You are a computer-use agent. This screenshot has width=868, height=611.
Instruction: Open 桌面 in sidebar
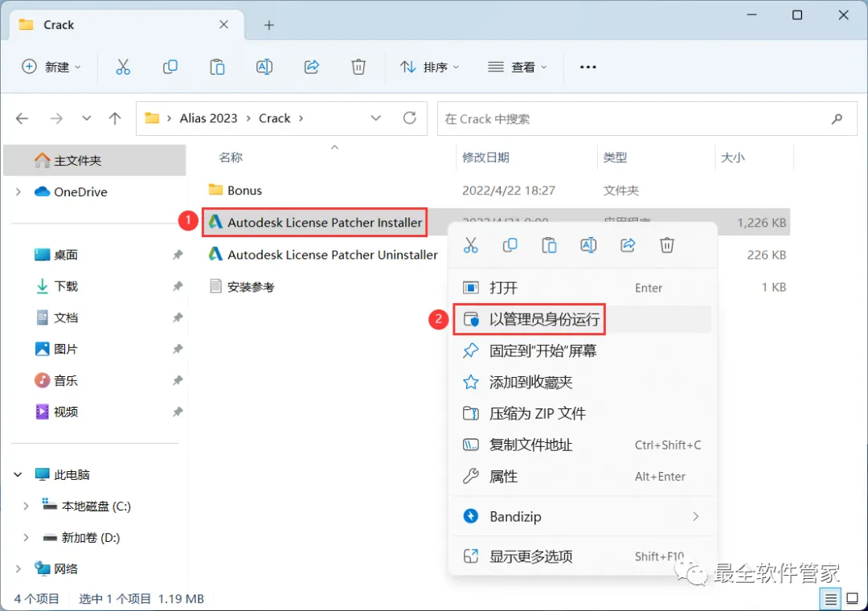click(x=65, y=255)
